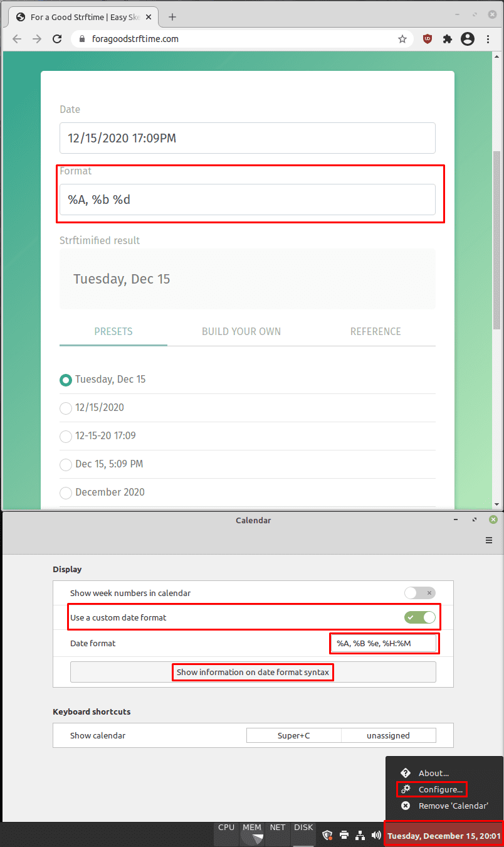This screenshot has width=504, height=847.
Task: Choose Remove 'Calendar' in context menu
Action: coord(444,806)
